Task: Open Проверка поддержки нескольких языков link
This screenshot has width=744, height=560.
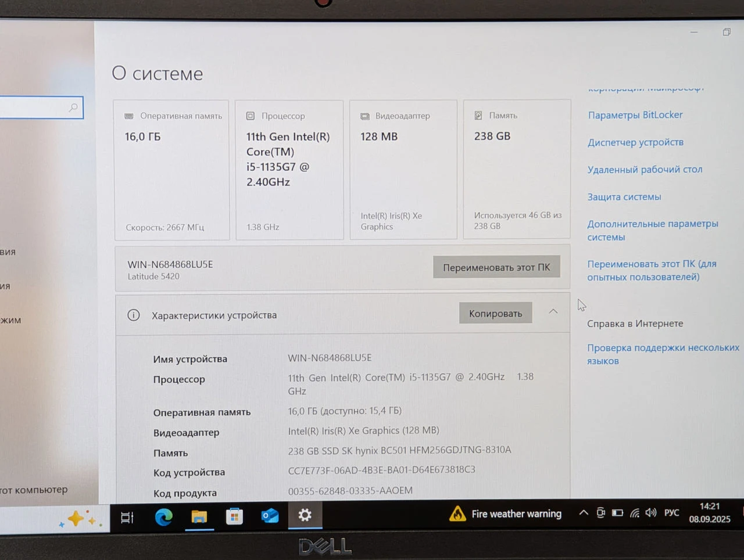Action: click(x=663, y=354)
